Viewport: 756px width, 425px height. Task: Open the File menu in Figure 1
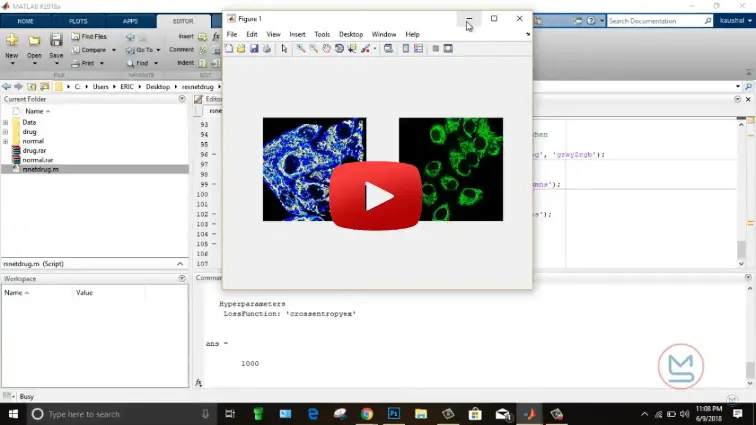pyautogui.click(x=232, y=34)
